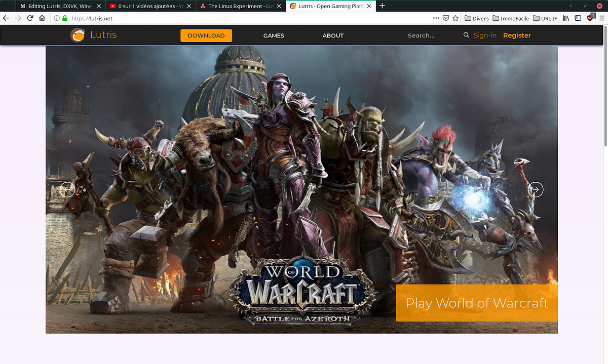
Task: Click the Lutris brand name link
Action: [103, 35]
